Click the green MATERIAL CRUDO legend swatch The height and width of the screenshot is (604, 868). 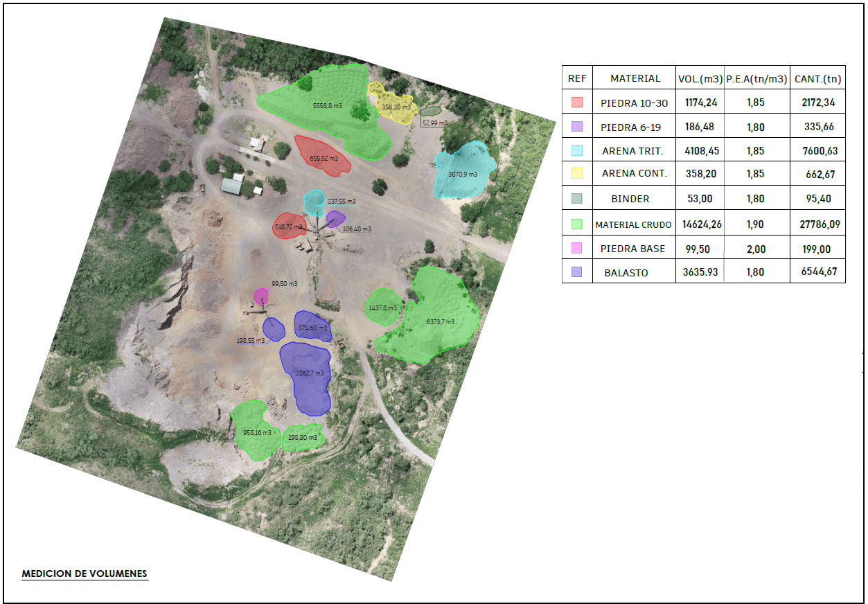pyautogui.click(x=577, y=224)
